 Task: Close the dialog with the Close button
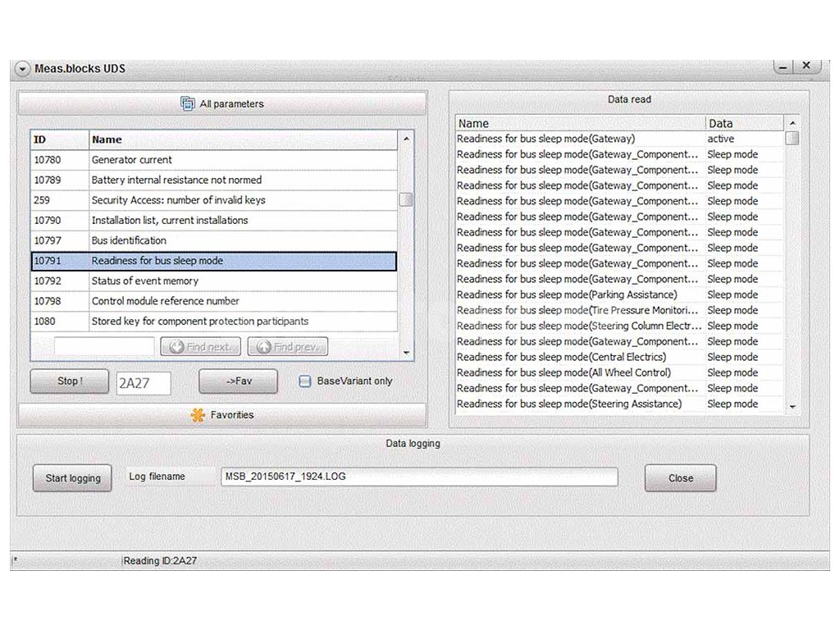coord(680,478)
